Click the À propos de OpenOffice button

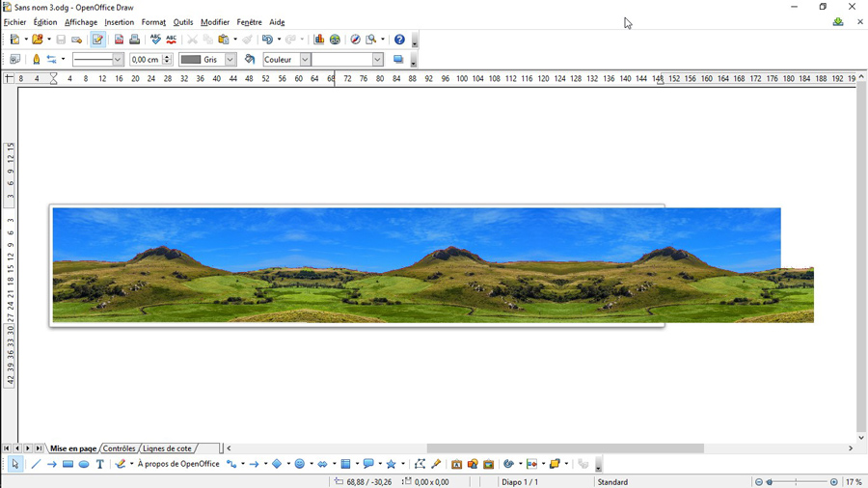(178, 464)
